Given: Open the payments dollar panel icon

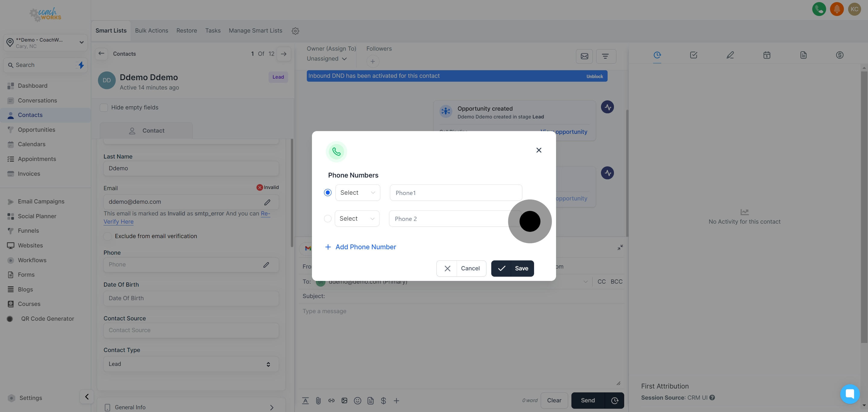Looking at the screenshot, I should point(839,55).
